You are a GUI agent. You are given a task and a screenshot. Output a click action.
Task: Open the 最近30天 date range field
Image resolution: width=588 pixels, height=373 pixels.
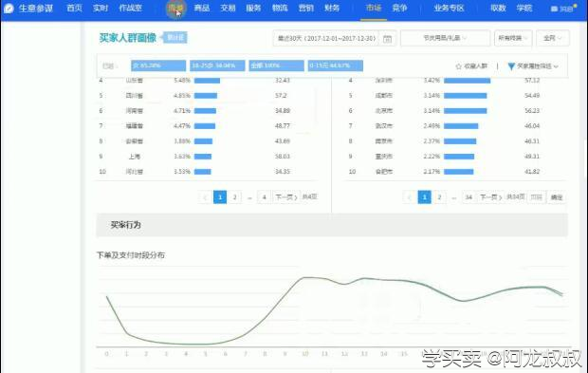(334, 38)
